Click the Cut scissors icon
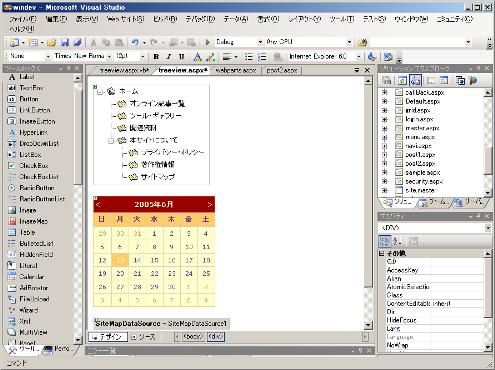 (93, 42)
